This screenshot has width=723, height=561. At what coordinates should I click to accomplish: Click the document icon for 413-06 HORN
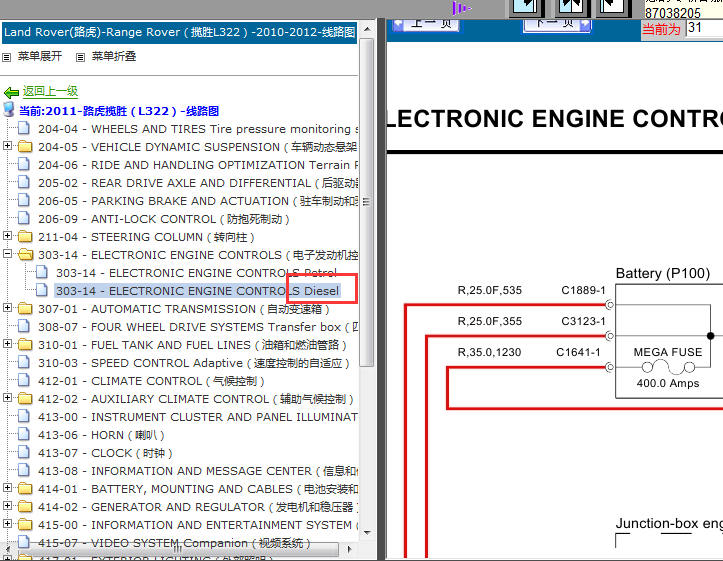(24, 434)
